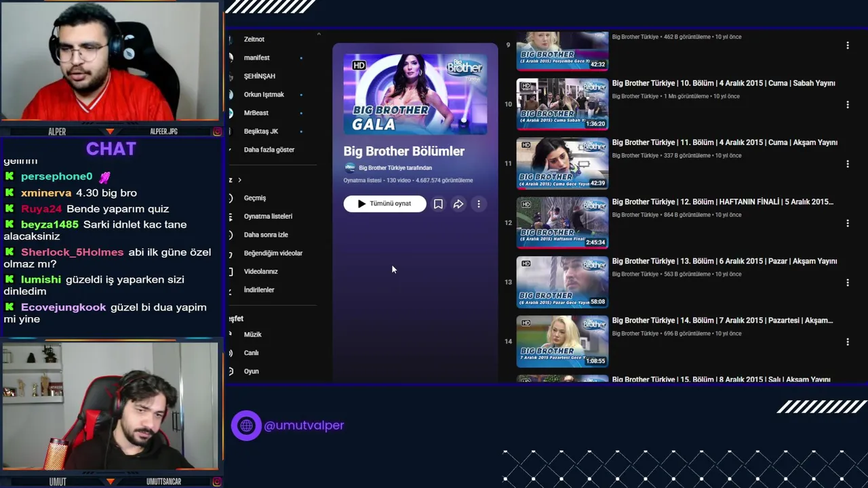Save the Big Brother Bölümler playlist with bookmark icon
Image resolution: width=868 pixels, height=488 pixels.
[438, 204]
